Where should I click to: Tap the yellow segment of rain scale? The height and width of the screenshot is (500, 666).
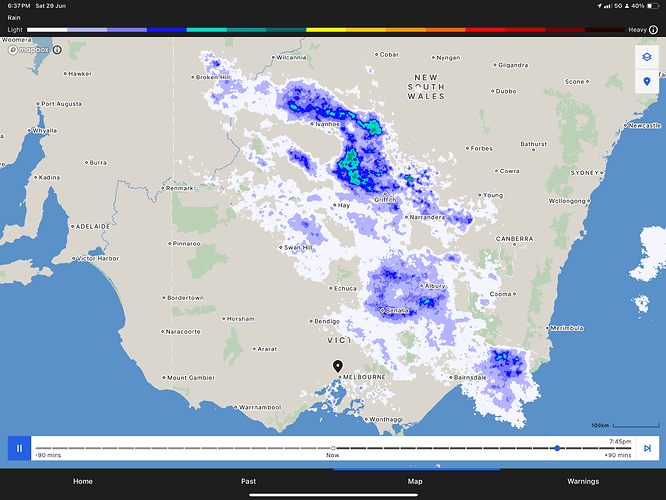point(326,30)
